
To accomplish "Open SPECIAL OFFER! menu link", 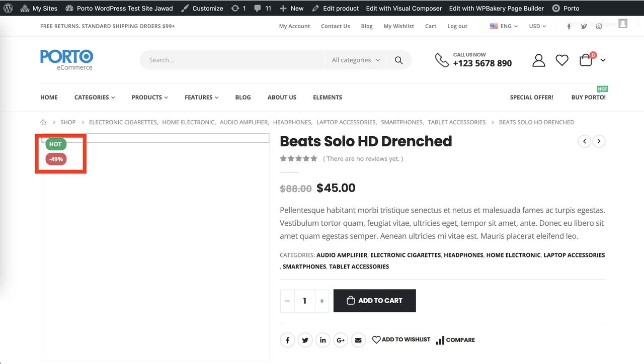I will pos(531,98).
